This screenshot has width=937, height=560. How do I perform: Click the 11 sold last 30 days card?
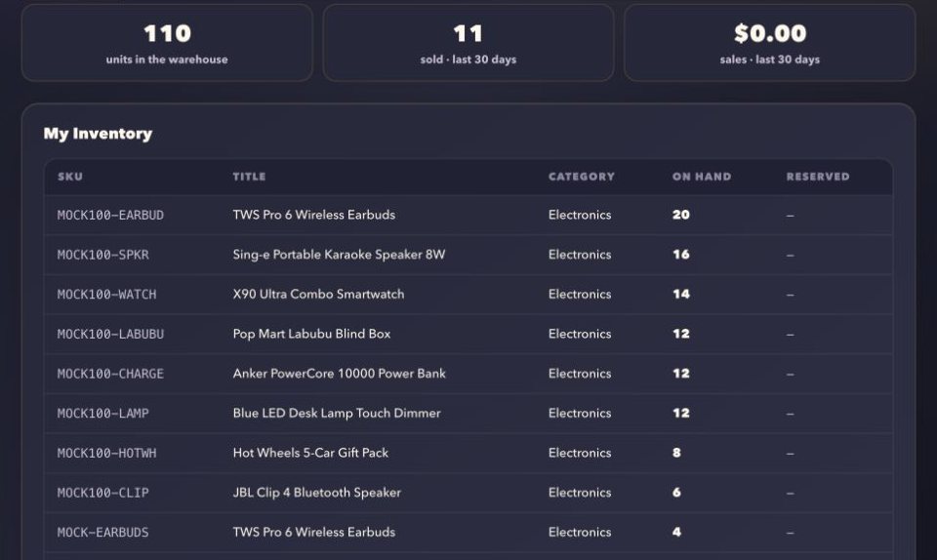point(468,42)
